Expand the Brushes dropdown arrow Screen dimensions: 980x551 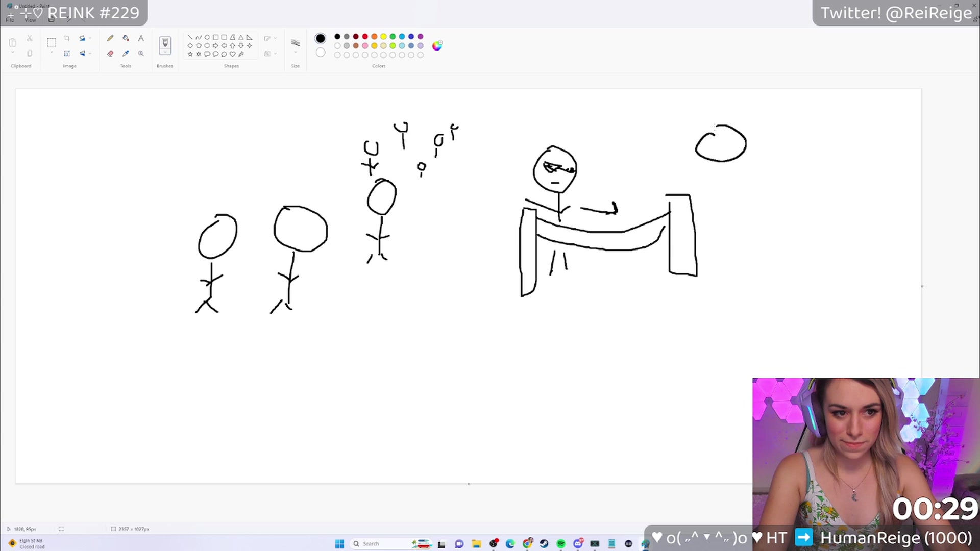165,53
